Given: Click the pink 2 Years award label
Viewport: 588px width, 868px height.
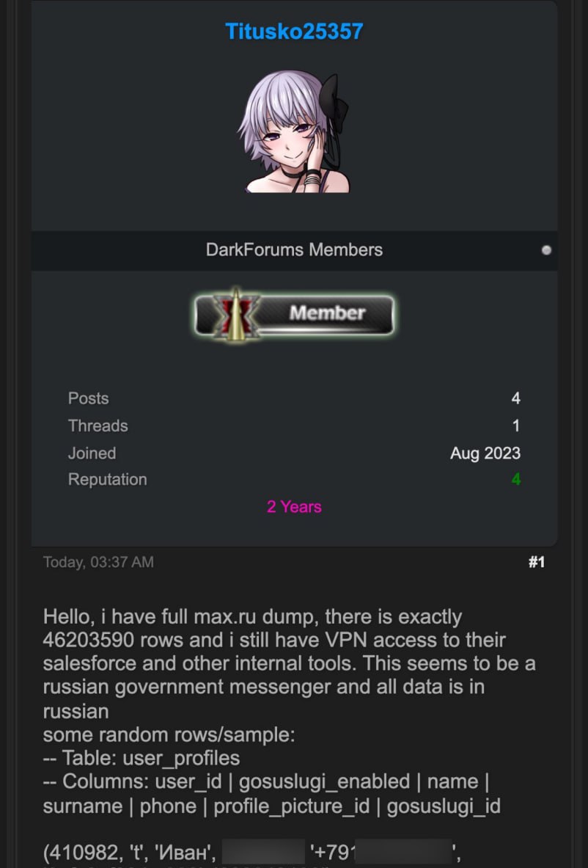Looking at the screenshot, I should point(294,507).
